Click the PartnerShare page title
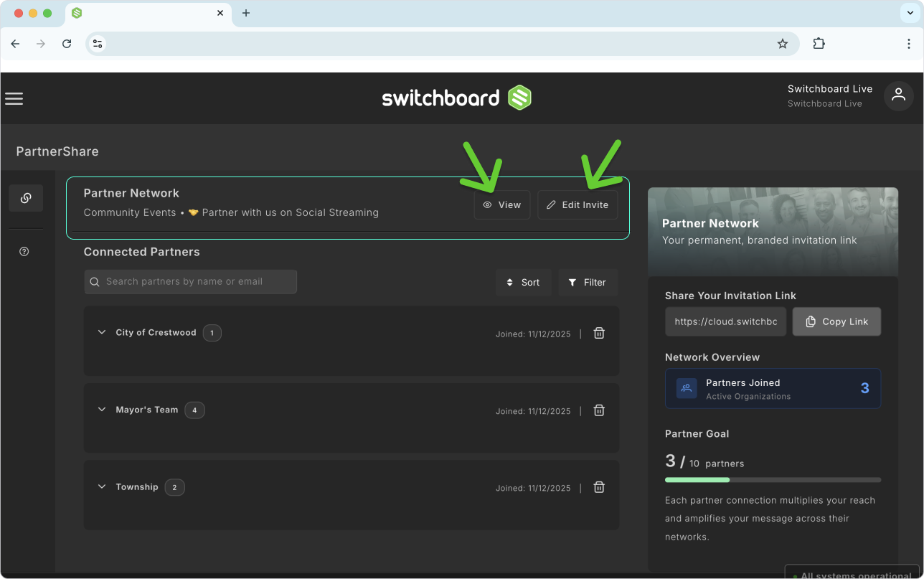924x579 pixels. [x=57, y=151]
